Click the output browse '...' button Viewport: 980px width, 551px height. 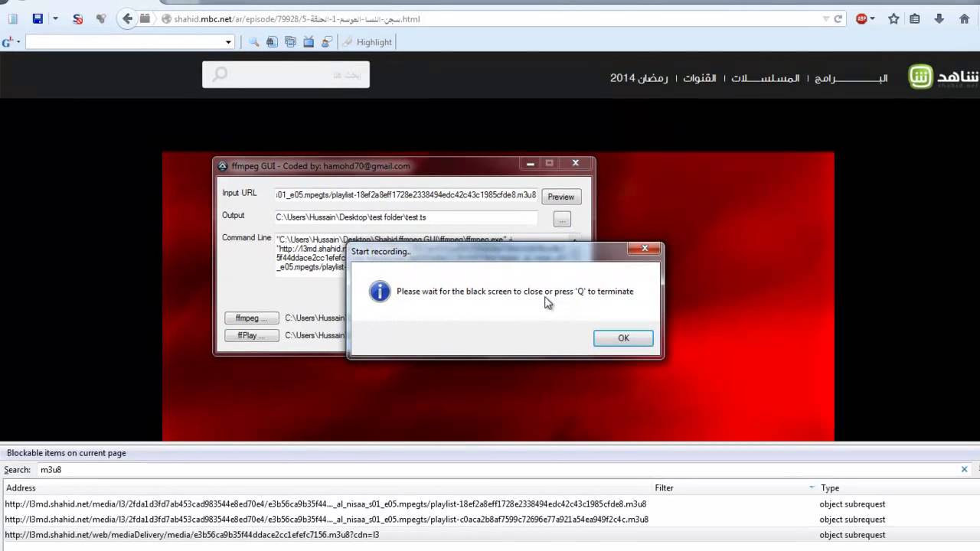562,220
